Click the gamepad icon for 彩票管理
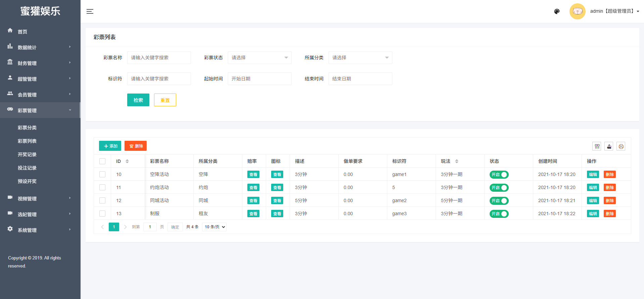Screen dimensions: 644x299 pyautogui.click(x=10, y=109)
